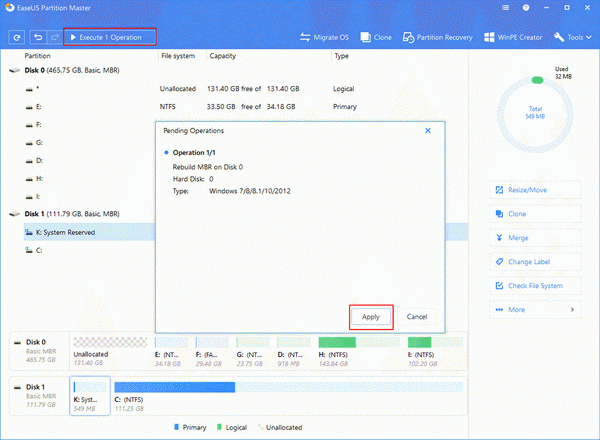
Task: Click Check File System option
Action: (538, 286)
